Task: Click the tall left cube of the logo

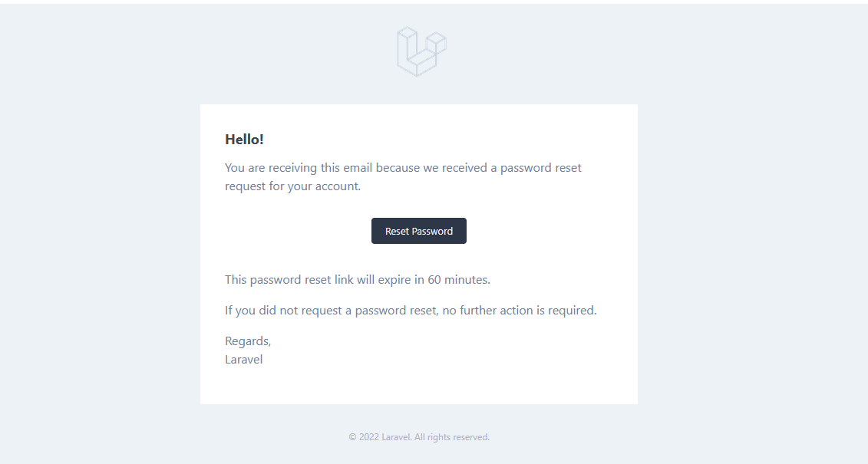Action: click(x=407, y=44)
